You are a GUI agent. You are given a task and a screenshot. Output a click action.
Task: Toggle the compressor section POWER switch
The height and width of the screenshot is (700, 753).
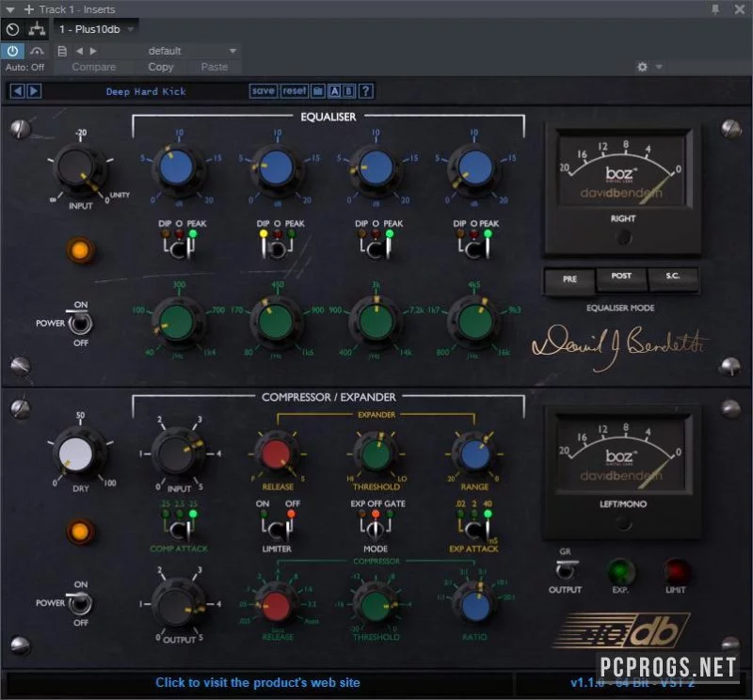click(79, 603)
